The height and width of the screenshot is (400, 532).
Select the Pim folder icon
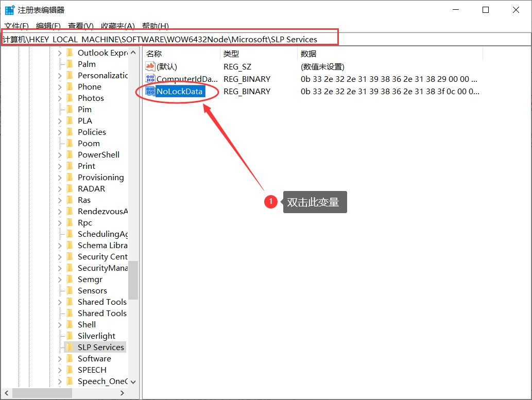70,109
